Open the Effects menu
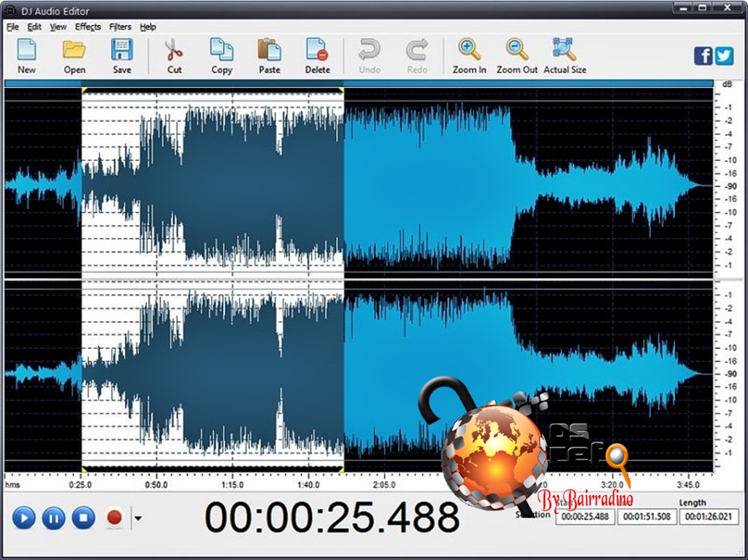Image resolution: width=748 pixels, height=560 pixels. tap(88, 27)
